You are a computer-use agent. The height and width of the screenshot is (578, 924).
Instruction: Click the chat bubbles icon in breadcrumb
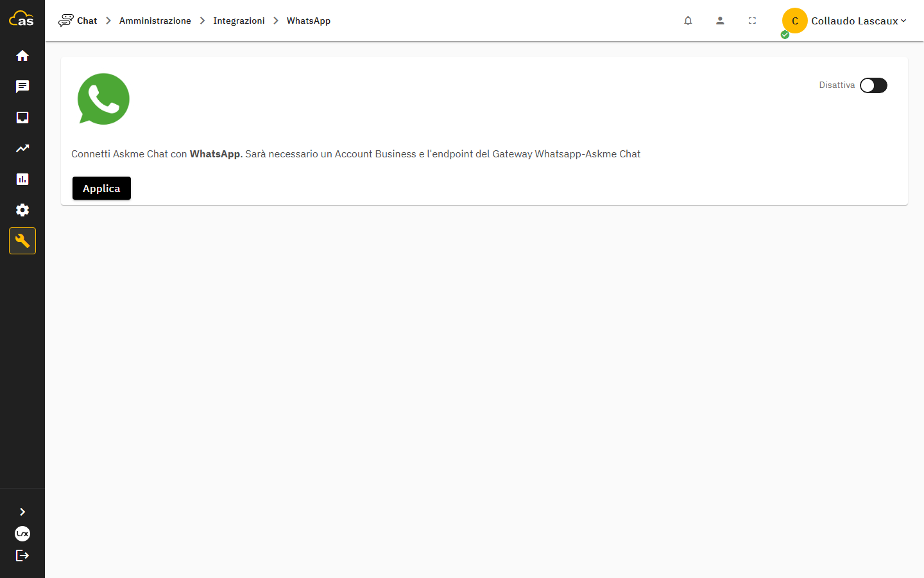tap(66, 21)
